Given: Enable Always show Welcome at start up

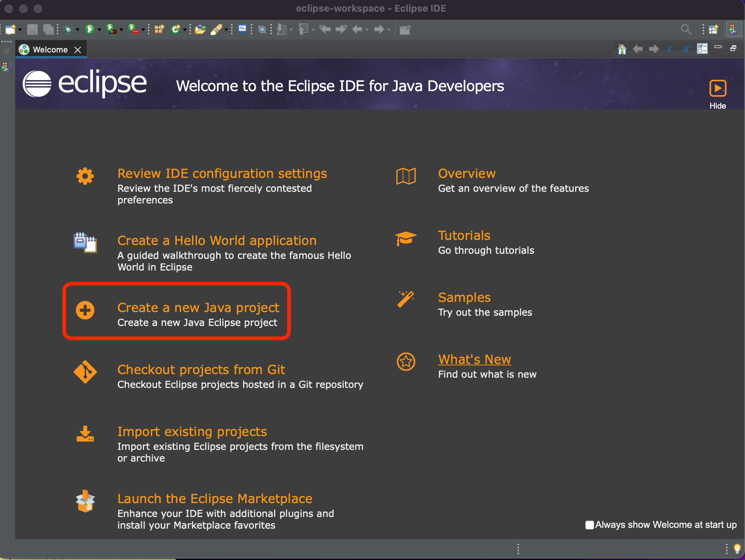Looking at the screenshot, I should 589,525.
